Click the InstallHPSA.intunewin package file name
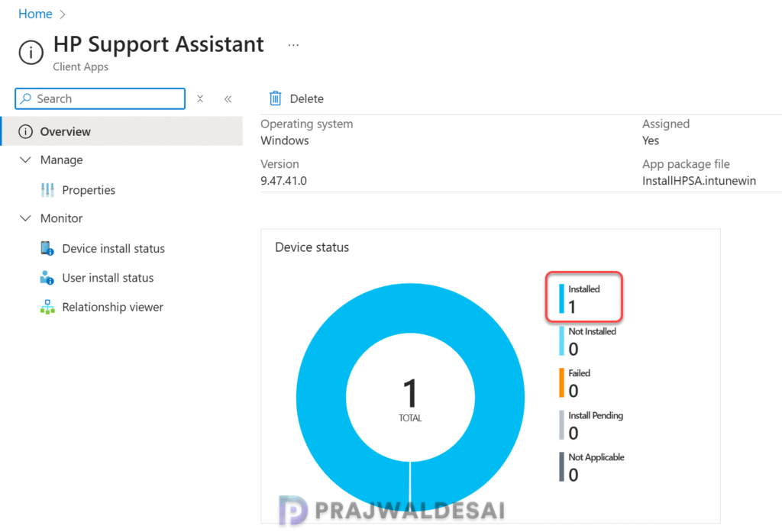 [699, 181]
